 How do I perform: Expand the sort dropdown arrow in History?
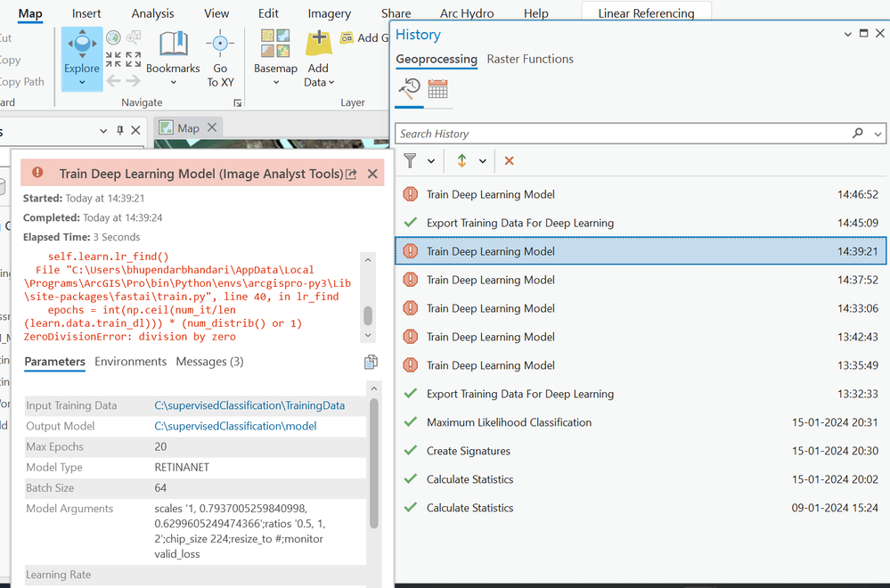pyautogui.click(x=483, y=161)
